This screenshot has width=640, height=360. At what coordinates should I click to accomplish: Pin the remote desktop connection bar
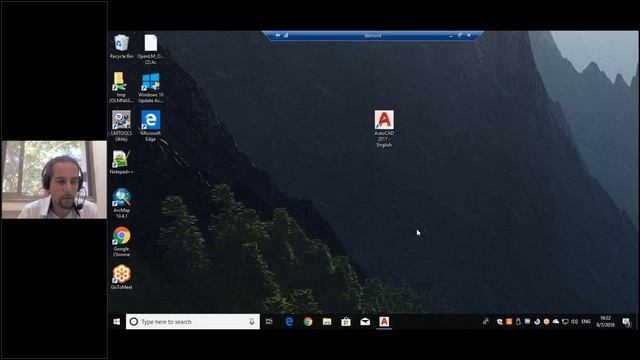278,36
